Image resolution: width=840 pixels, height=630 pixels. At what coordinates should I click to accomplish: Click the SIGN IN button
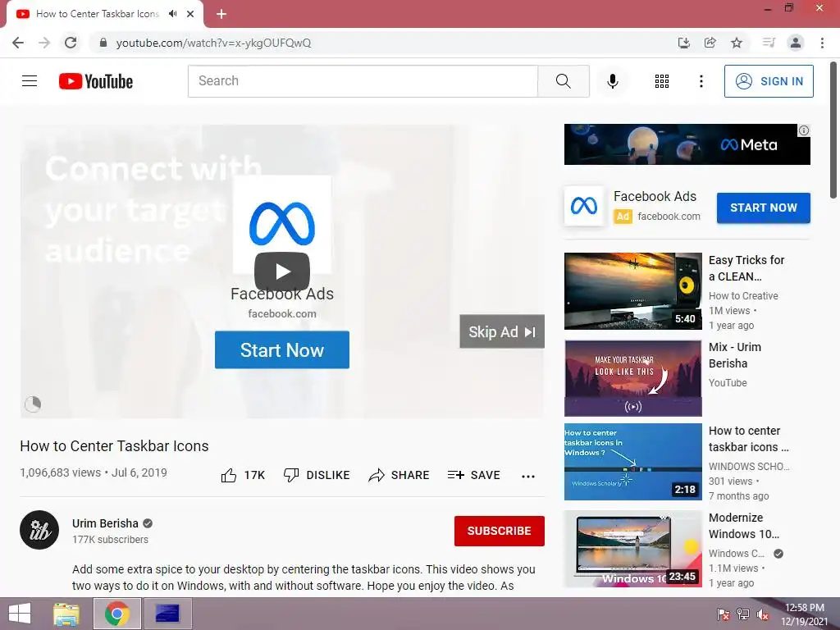point(769,81)
